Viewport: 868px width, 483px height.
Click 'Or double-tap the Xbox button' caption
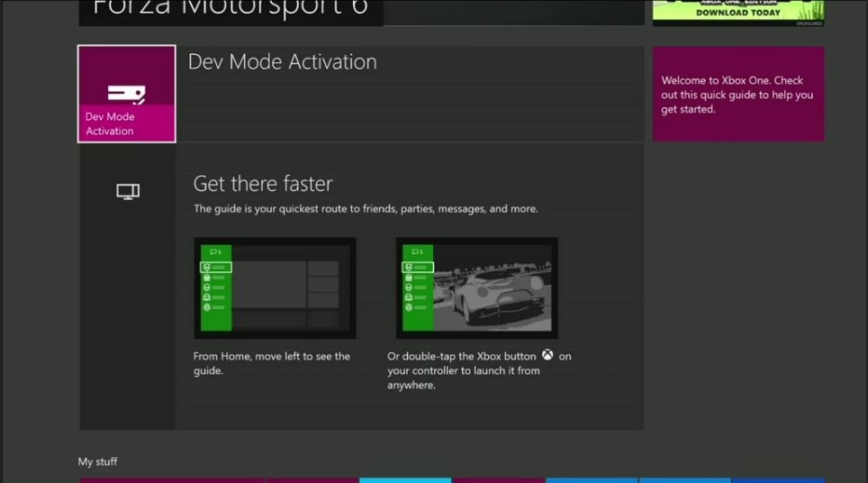pyautogui.click(x=479, y=370)
